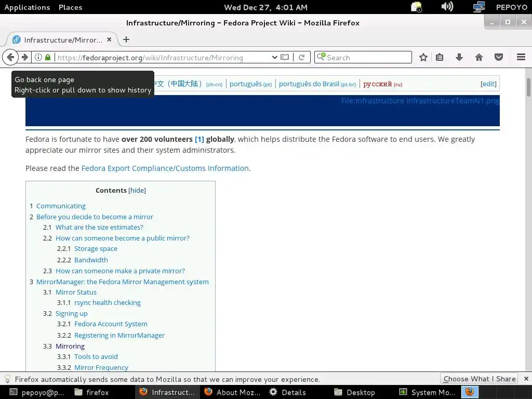The height and width of the screenshot is (399, 532).
Task: Open the Downloads arrow icon
Action: pyautogui.click(x=459, y=57)
